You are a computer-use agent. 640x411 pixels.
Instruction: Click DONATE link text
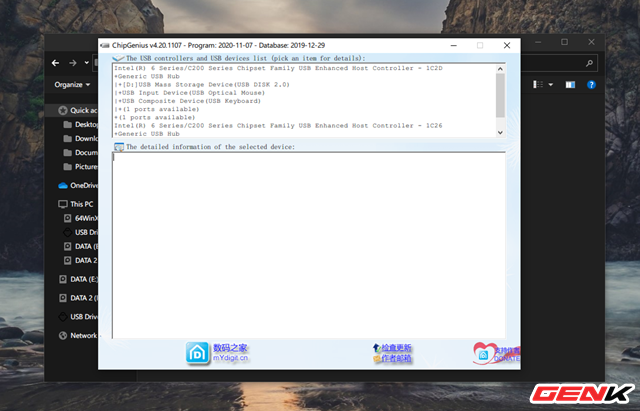coord(507,359)
